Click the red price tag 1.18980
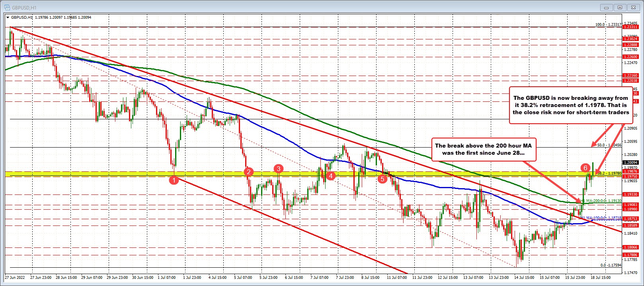The height and width of the screenshot is (286, 644). point(630,209)
